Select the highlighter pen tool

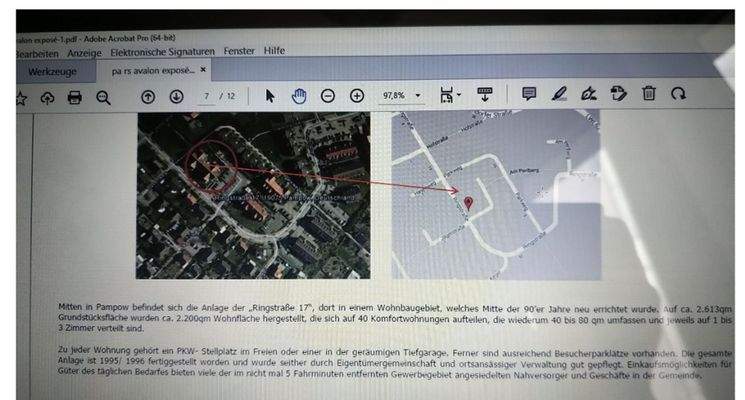click(x=559, y=93)
